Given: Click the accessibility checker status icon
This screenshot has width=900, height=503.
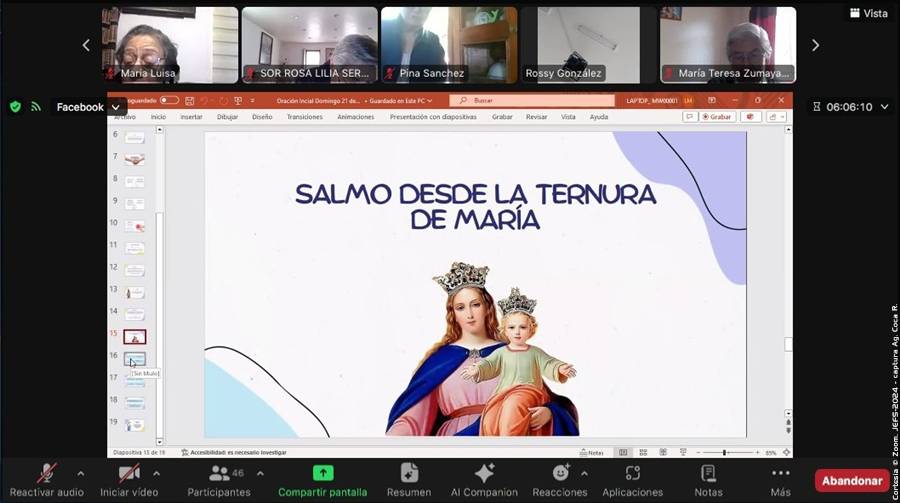Looking at the screenshot, I should 185,452.
